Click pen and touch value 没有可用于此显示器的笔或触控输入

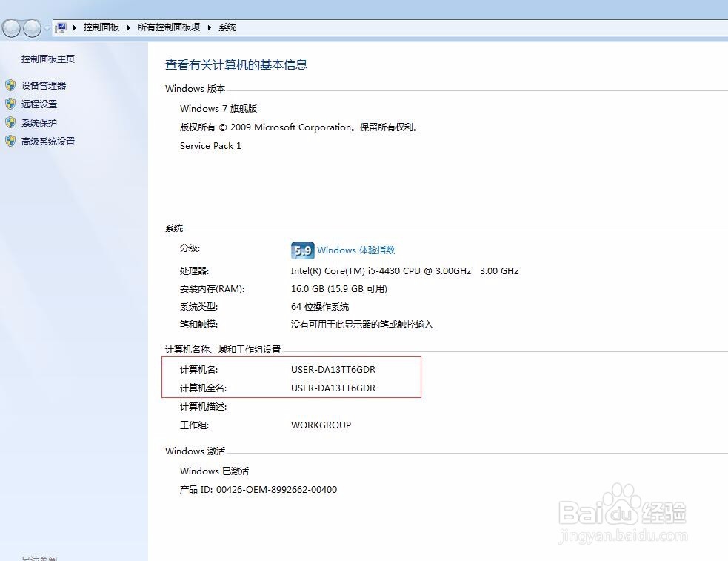point(361,324)
